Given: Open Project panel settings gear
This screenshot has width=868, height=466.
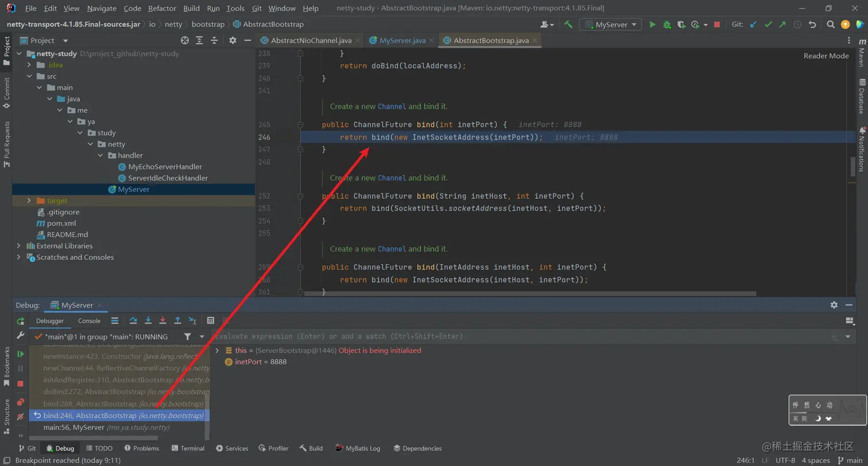Looking at the screenshot, I should tap(232, 40).
